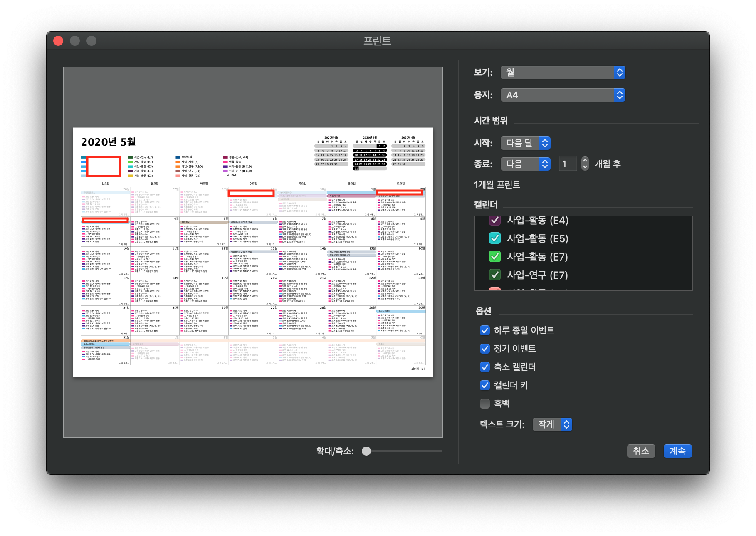Click the 2020년 4월 mini calendar in the preview
The image size is (756, 536).
click(x=331, y=151)
